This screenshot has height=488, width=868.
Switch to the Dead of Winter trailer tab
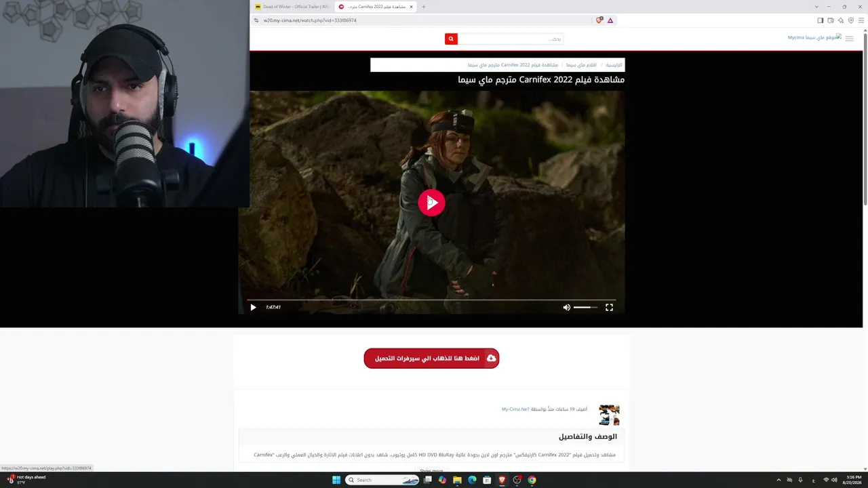point(292,7)
